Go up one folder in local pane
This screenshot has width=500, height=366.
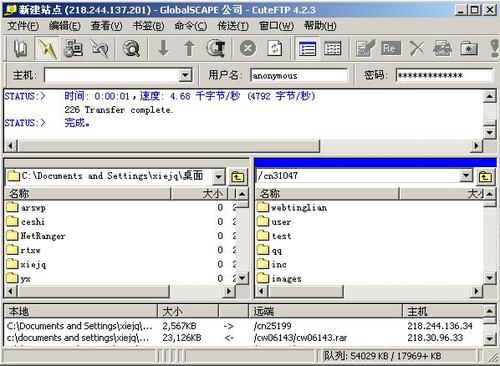pyautogui.click(x=237, y=177)
